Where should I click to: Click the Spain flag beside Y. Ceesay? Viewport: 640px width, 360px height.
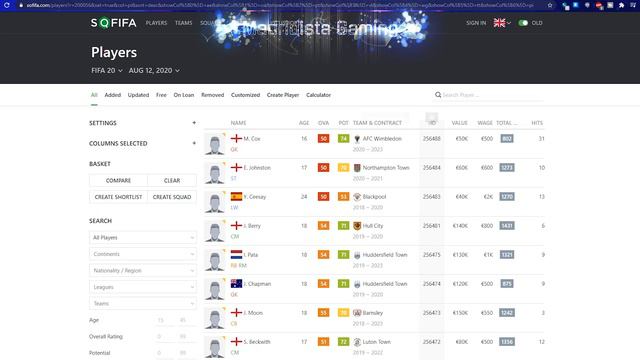pyautogui.click(x=236, y=196)
